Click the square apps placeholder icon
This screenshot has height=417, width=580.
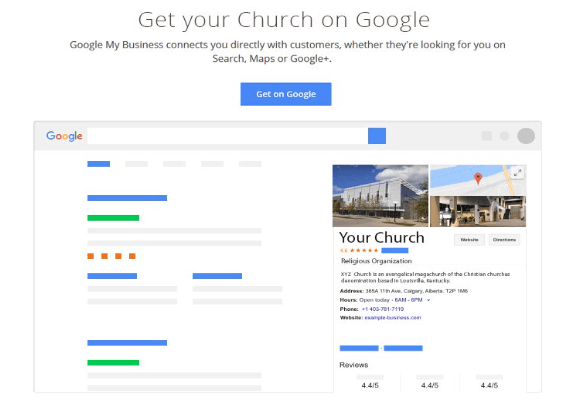(x=487, y=136)
